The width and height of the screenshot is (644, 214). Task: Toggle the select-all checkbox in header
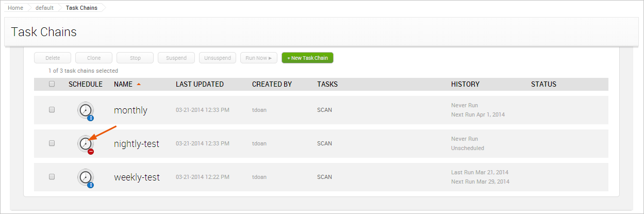[52, 84]
